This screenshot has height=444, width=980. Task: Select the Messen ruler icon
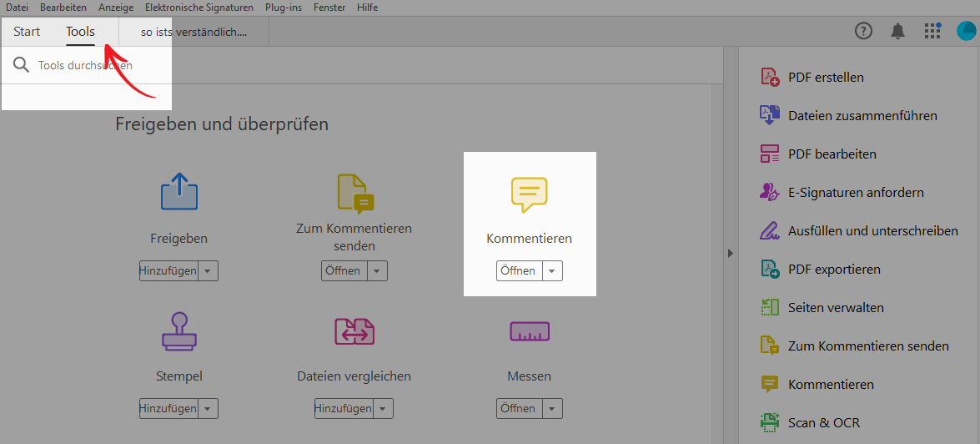tap(530, 330)
